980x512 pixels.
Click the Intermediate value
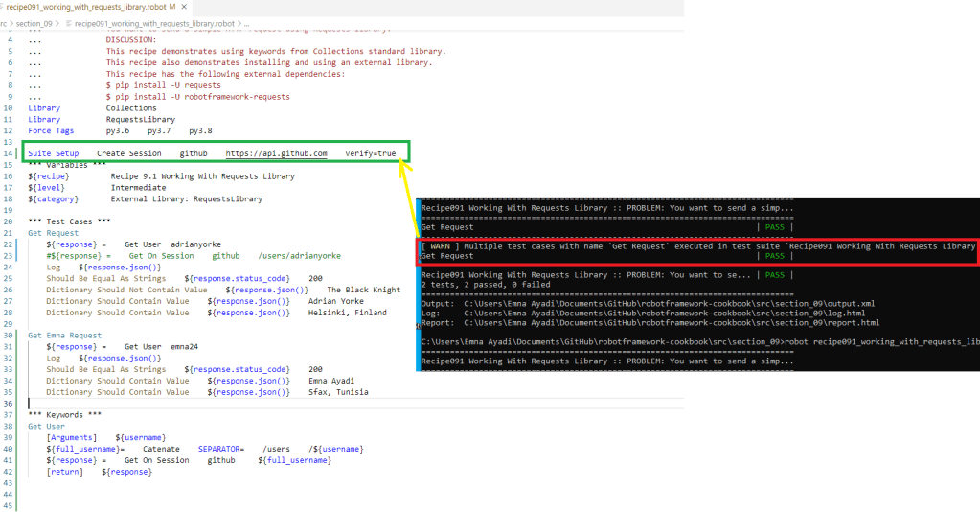coord(138,188)
